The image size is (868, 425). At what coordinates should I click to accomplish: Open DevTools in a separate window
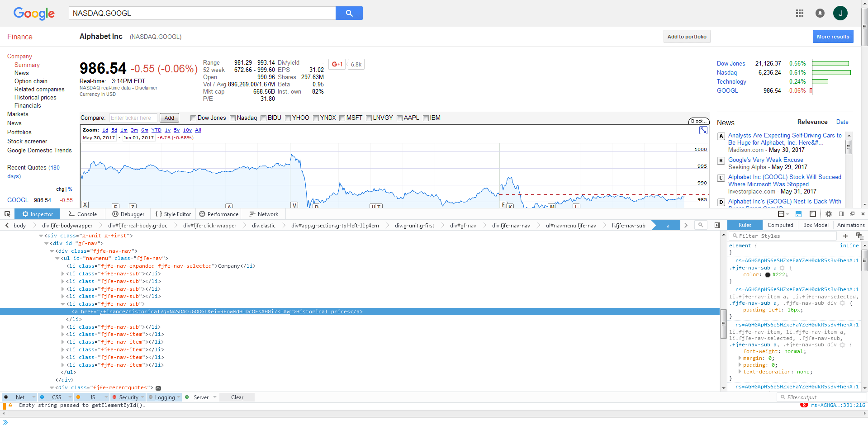[852, 214]
